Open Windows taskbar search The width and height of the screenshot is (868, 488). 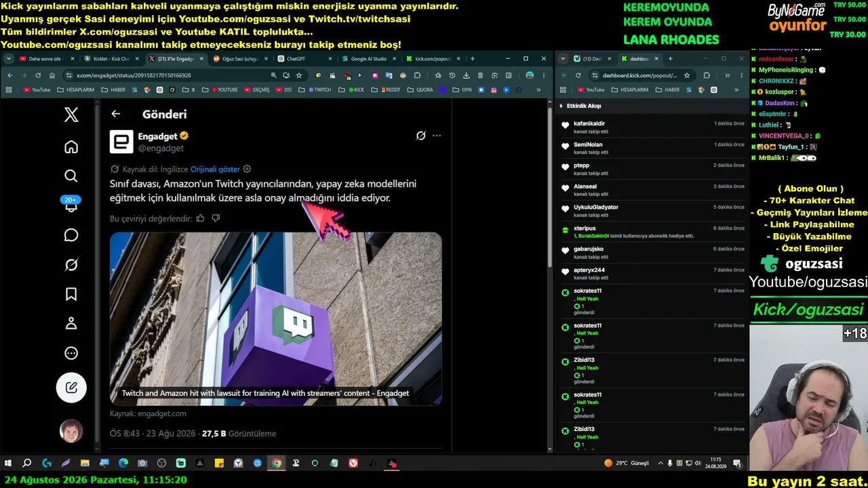pos(27,464)
